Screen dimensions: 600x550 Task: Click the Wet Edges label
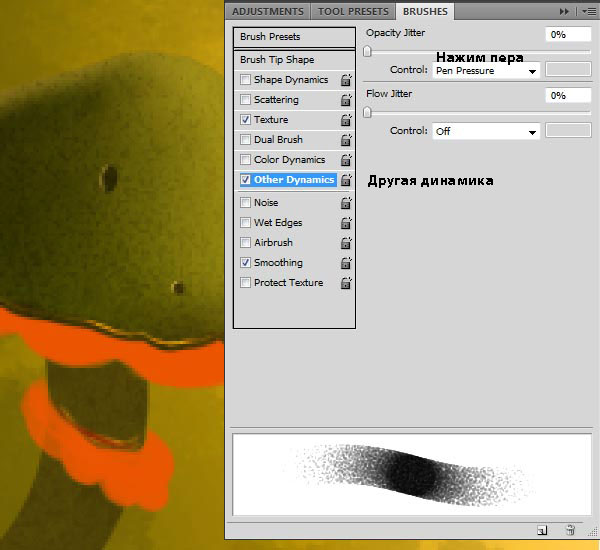[x=278, y=222]
